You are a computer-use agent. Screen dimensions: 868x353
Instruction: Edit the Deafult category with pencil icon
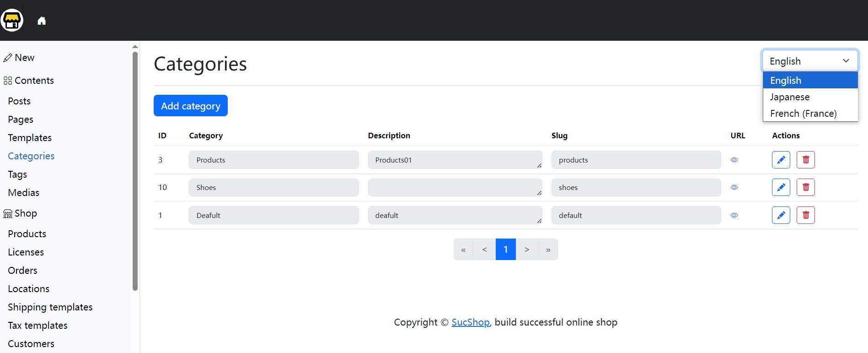pyautogui.click(x=781, y=215)
